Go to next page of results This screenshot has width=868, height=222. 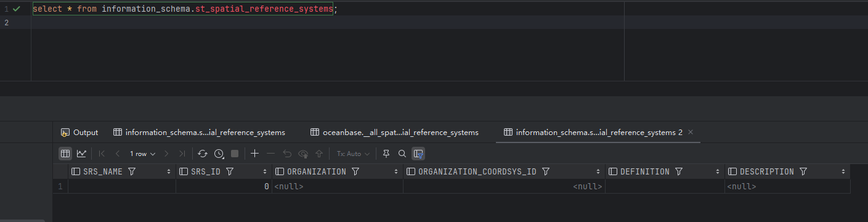click(x=167, y=154)
